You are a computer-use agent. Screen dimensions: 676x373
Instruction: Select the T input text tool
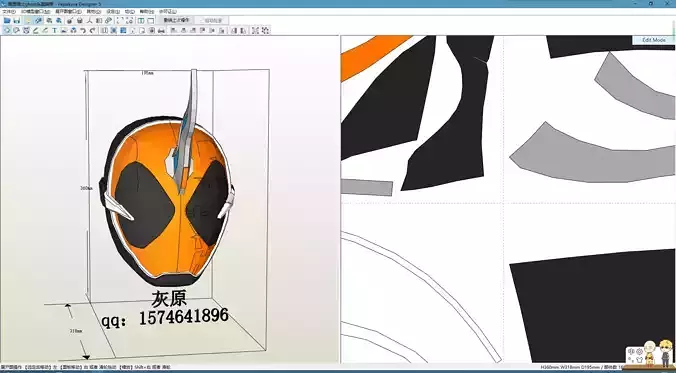(55, 30)
